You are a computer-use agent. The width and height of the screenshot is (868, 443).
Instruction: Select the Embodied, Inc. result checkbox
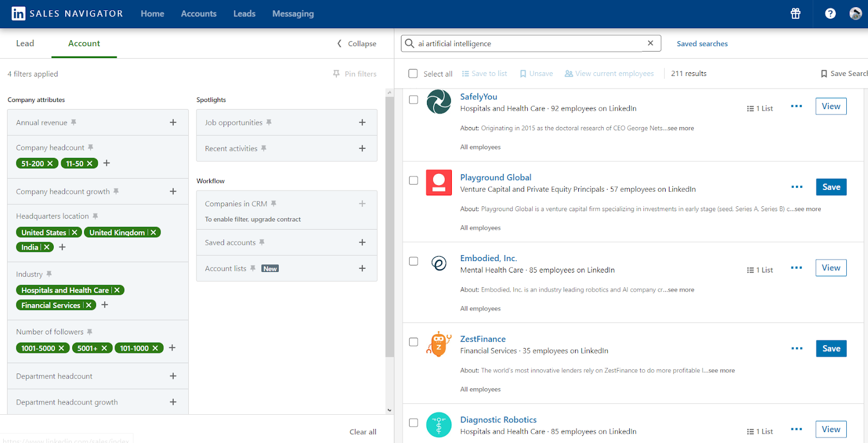[413, 261]
